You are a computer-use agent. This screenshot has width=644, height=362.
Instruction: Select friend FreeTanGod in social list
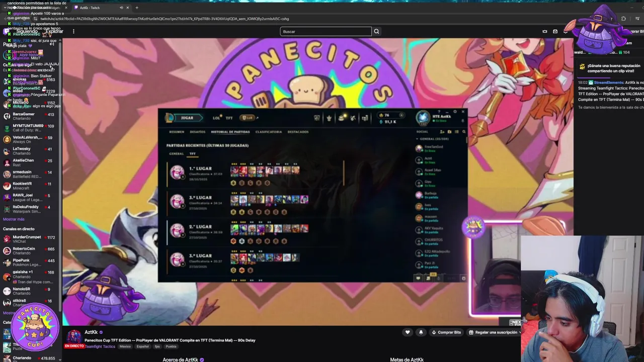pos(440,148)
